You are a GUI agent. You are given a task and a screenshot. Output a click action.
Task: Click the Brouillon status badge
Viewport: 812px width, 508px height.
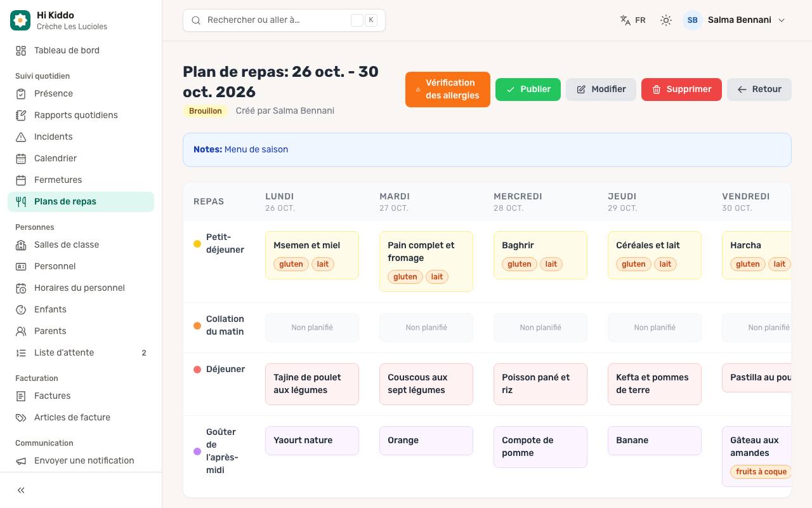(x=206, y=111)
